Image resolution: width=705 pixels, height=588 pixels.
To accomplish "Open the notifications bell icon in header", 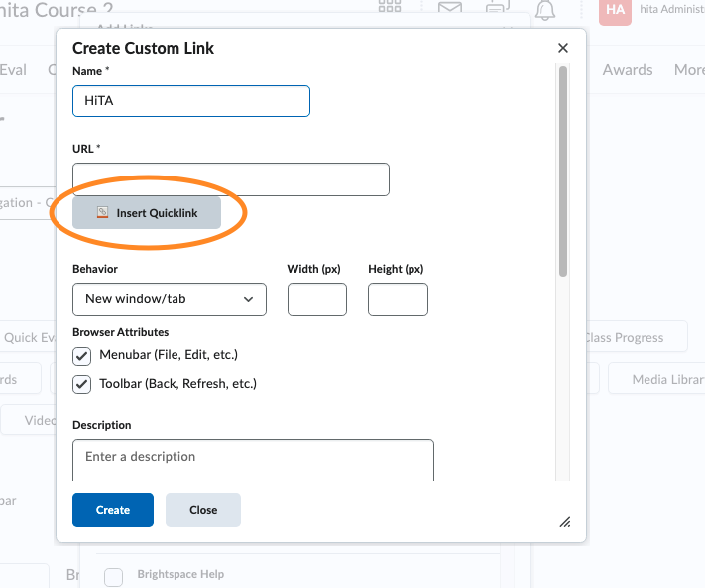I will click(x=545, y=10).
